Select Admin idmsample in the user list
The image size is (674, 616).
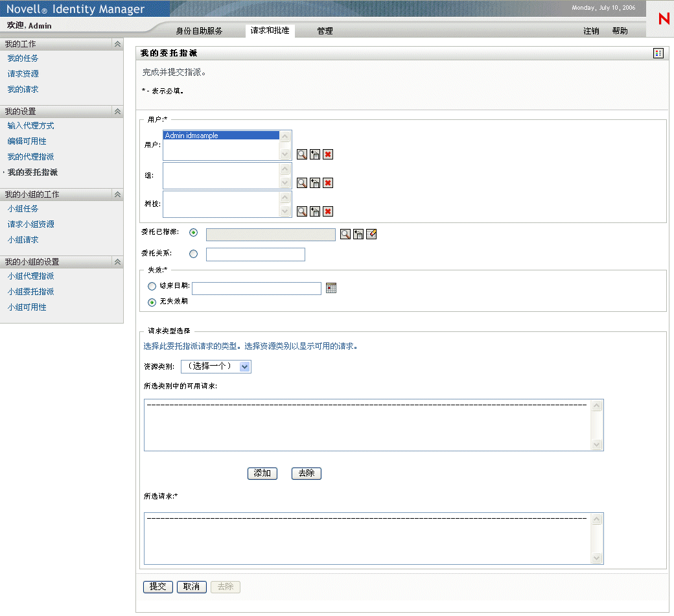pos(222,136)
